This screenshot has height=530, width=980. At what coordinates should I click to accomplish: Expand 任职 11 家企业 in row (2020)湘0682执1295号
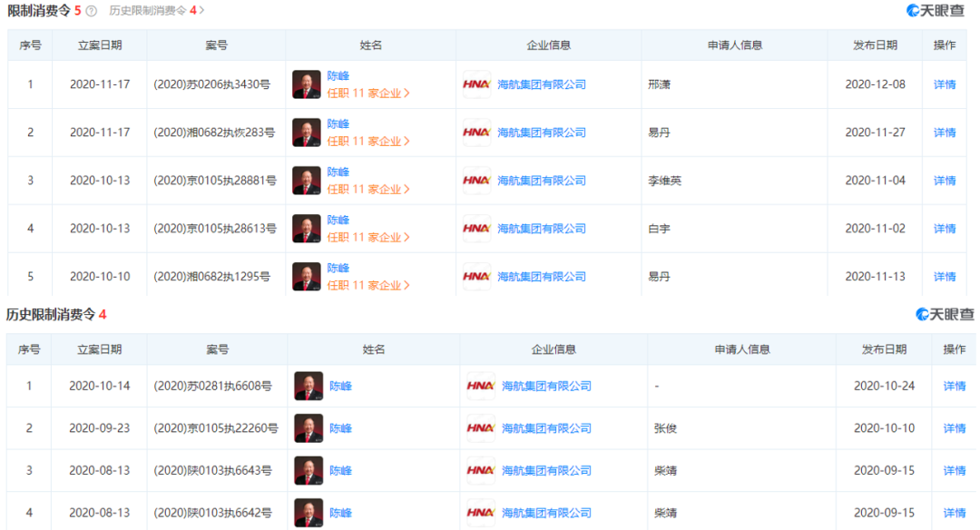point(368,286)
